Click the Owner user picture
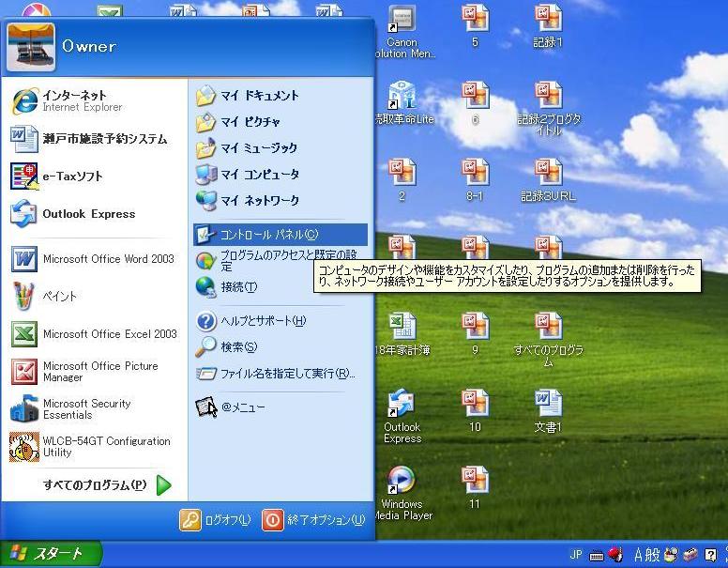The height and width of the screenshot is (568, 728). pos(31,47)
